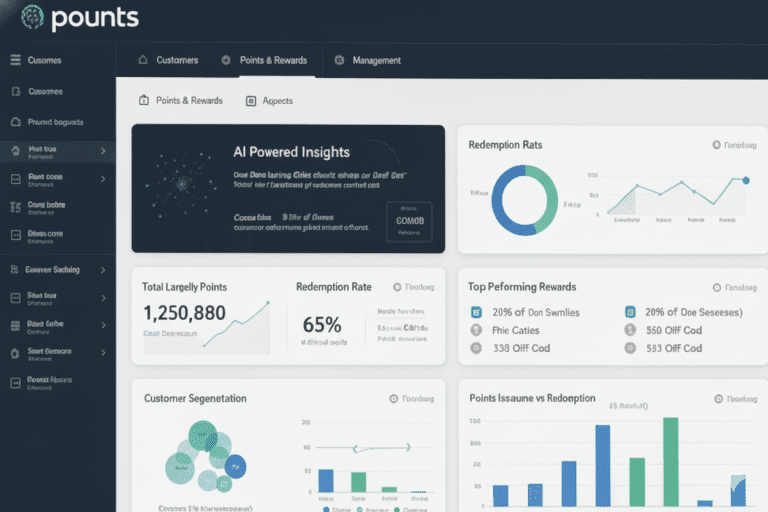Expand the Goaever Sachiing sidebar section chevron

click(103, 270)
